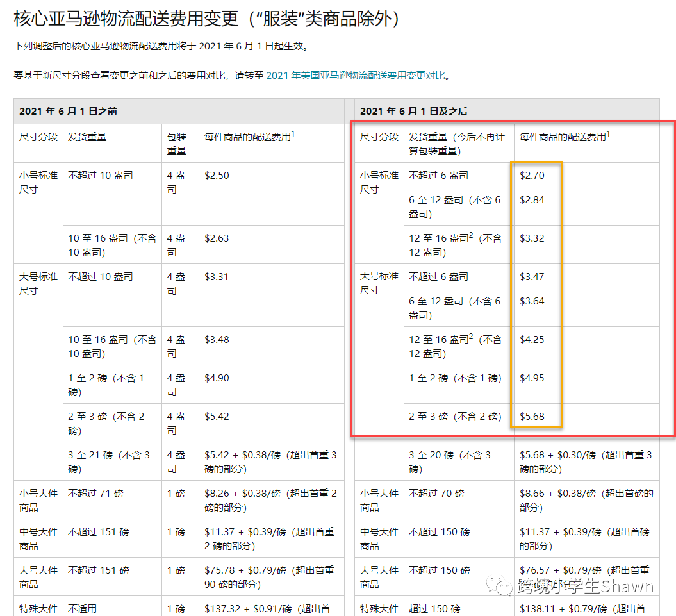Select the $2.50 fee cell
Screen dimensions: 676x616
point(217,175)
